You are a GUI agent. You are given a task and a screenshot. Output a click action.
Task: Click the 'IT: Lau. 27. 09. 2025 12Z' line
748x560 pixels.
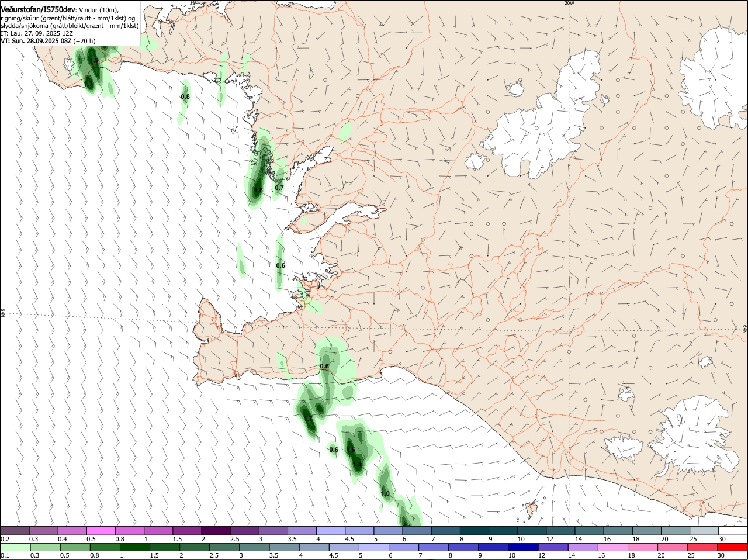click(37, 33)
